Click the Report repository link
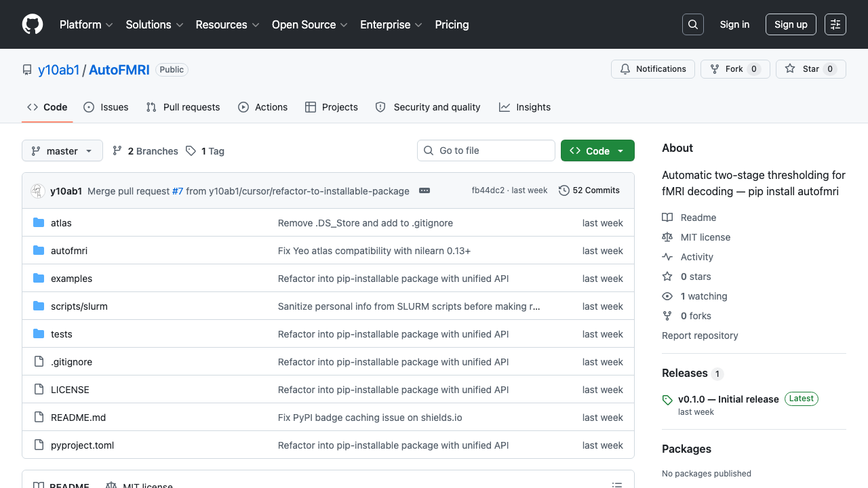The width and height of the screenshot is (868, 488). (x=700, y=335)
